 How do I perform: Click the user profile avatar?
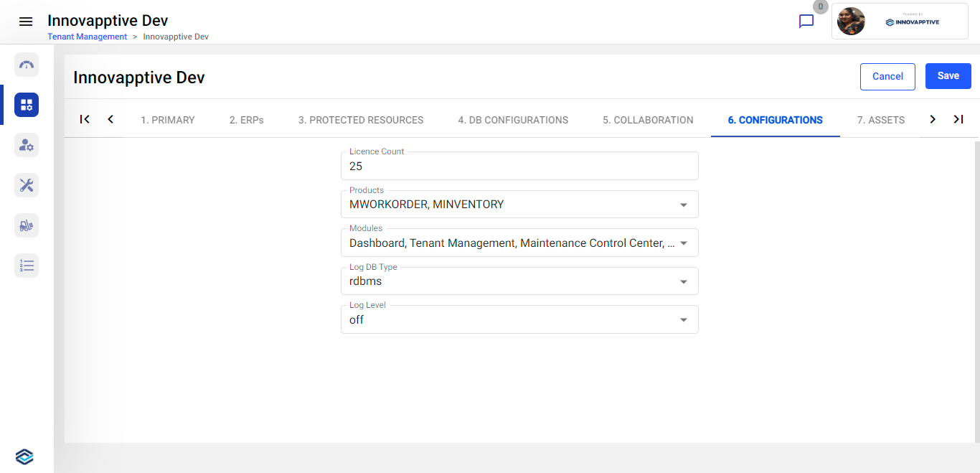click(851, 22)
